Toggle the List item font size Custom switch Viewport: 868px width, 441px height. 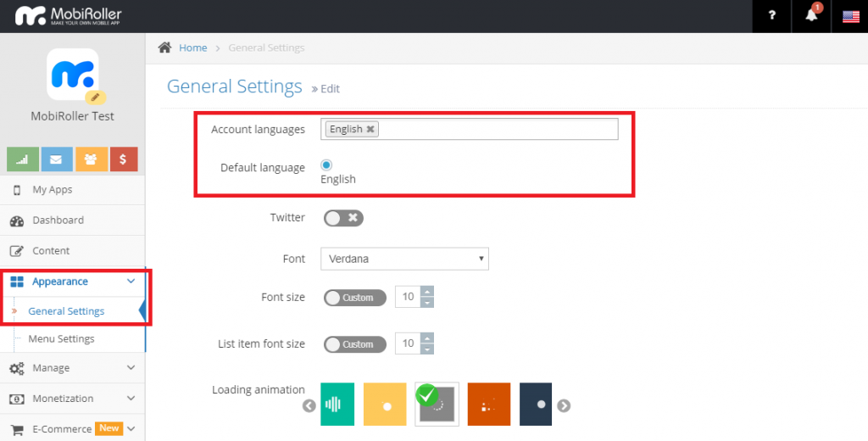(x=354, y=344)
